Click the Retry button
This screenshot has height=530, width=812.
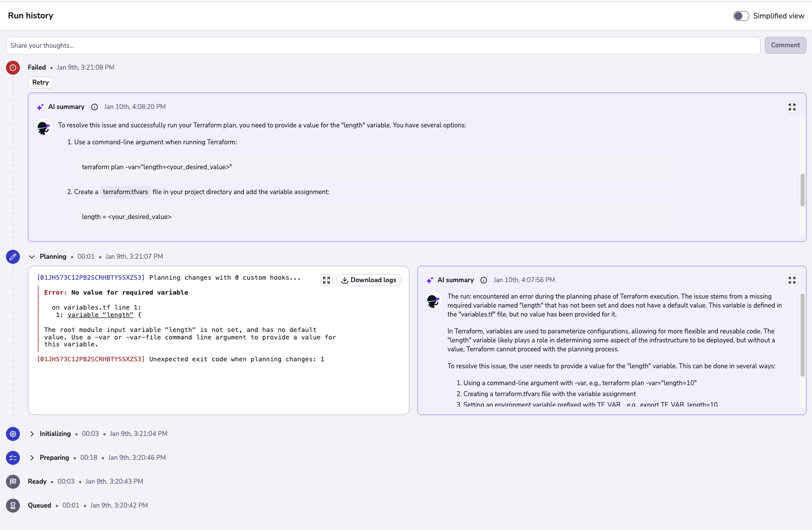[40, 82]
